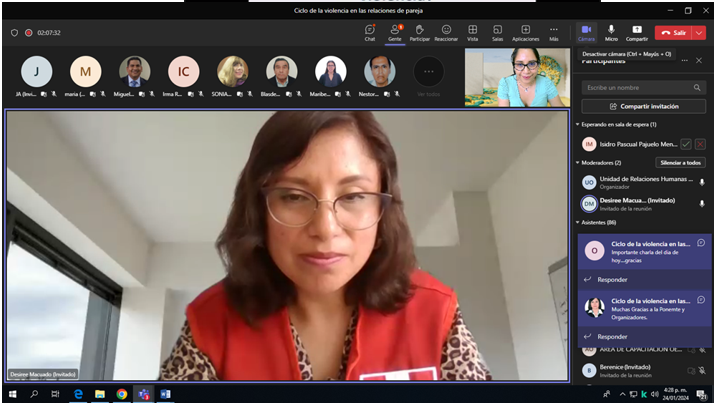This screenshot has height=404, width=714.
Task: Toggle the Micro microphone button
Action: pos(611,33)
